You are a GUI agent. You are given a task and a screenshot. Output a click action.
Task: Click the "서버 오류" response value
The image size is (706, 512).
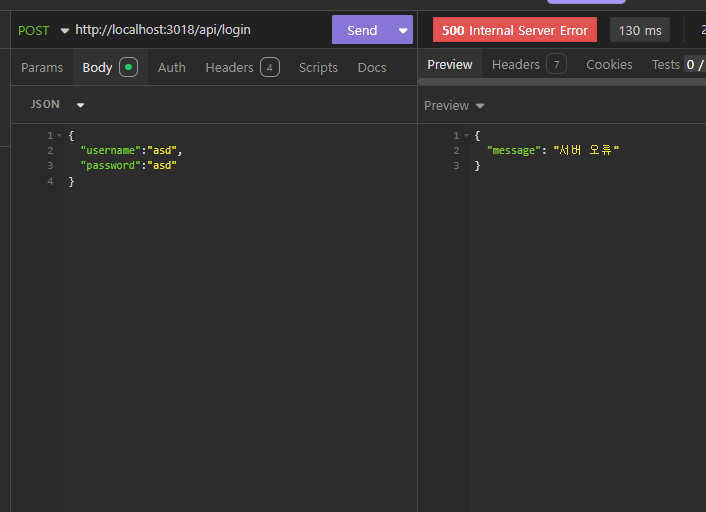586,150
